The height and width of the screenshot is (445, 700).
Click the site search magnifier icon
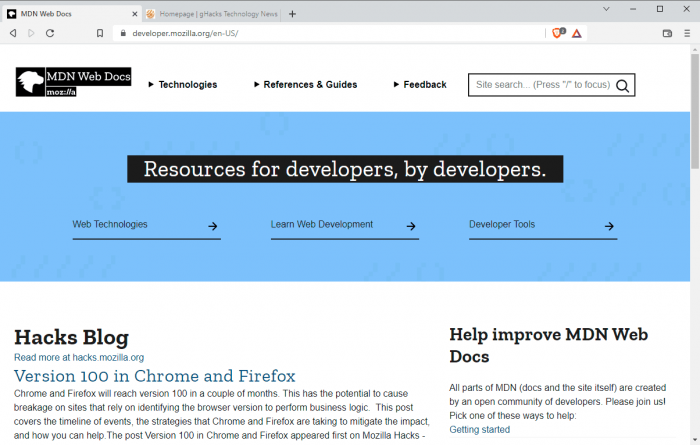pos(622,85)
